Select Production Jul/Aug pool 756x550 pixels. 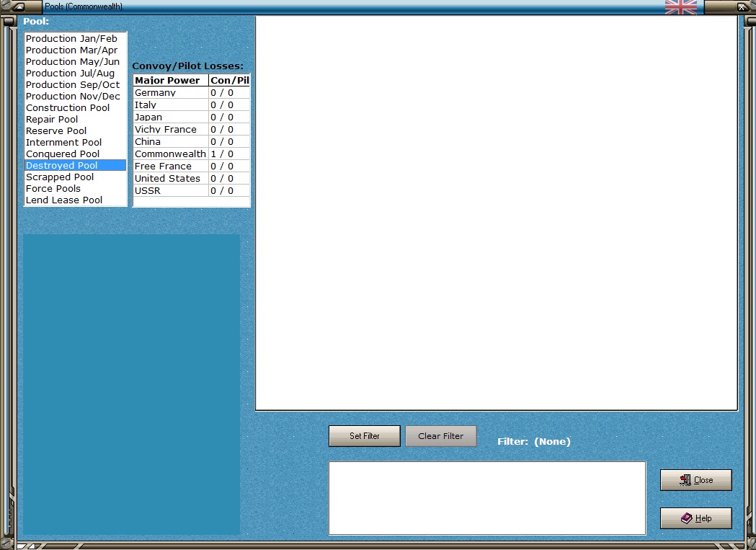tap(75, 74)
